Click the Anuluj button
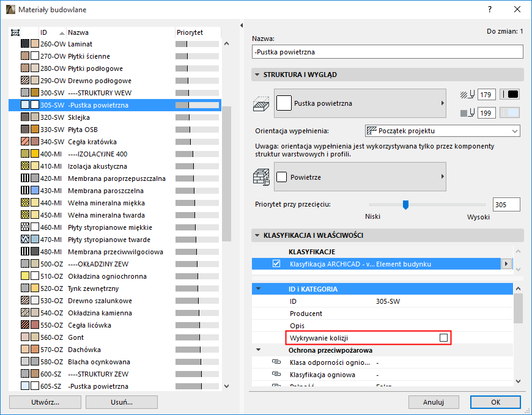 pos(434,402)
